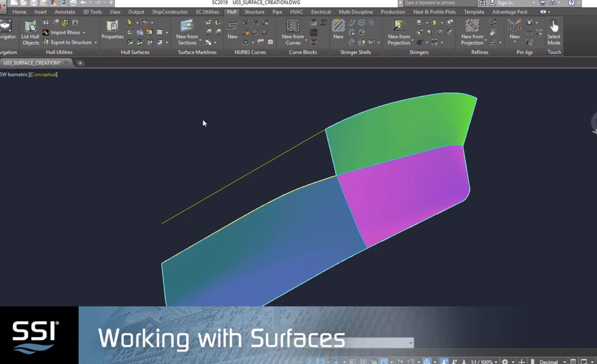Switch to the Structure ribbon tab

point(254,12)
